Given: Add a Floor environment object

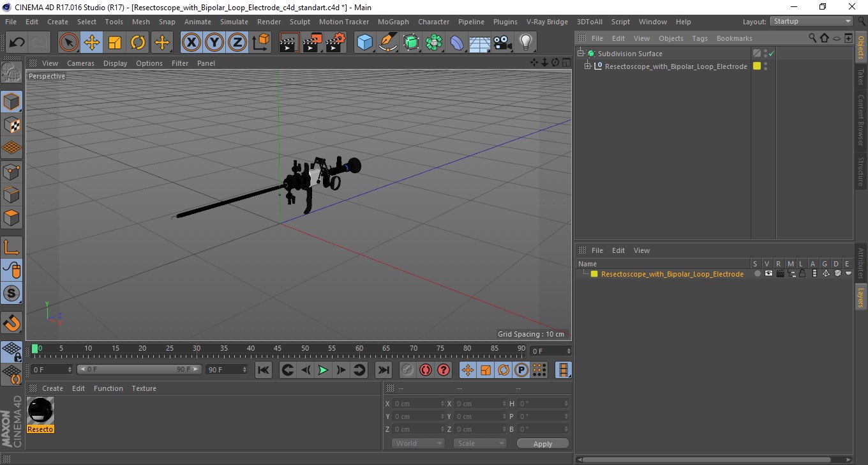Looking at the screenshot, I should click(480, 43).
